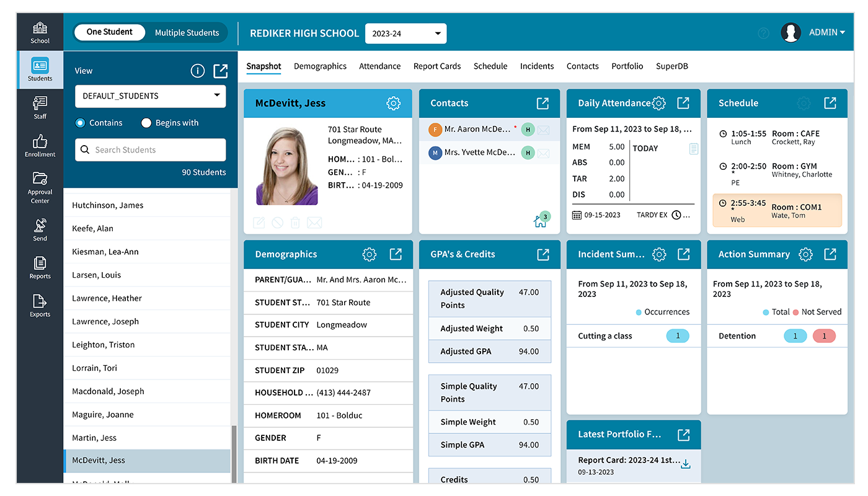Open the DEFAULT_STUDENTS view dropdown
The height and width of the screenshot is (496, 868).
(150, 96)
